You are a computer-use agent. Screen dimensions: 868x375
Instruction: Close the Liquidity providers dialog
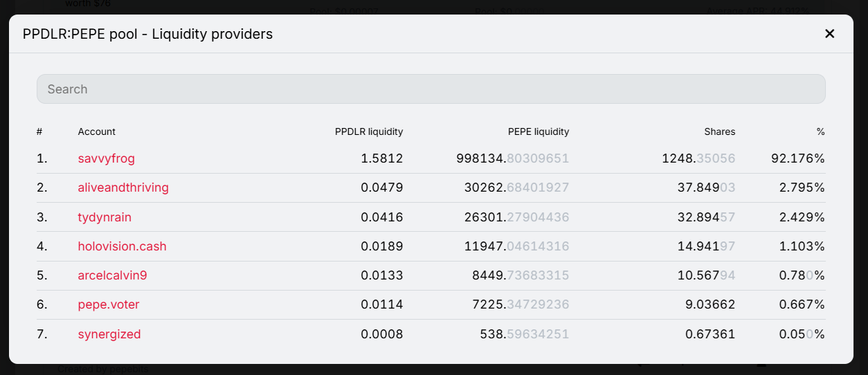tap(829, 33)
